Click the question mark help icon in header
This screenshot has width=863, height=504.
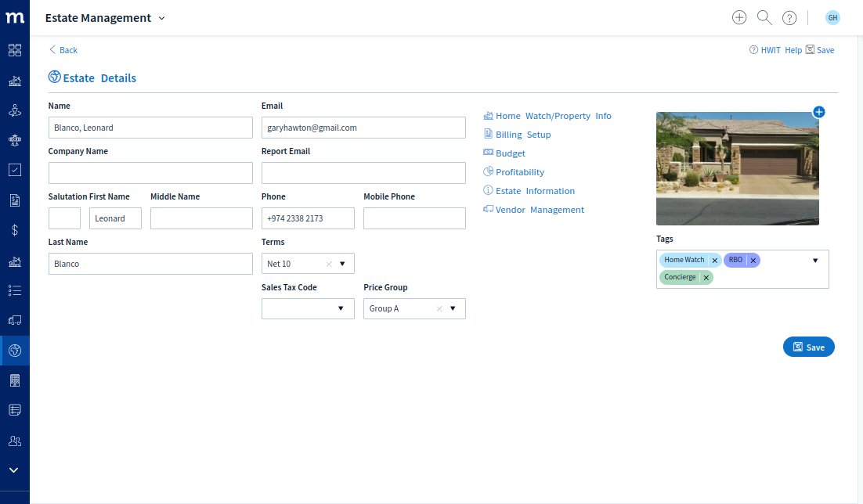[x=789, y=18]
